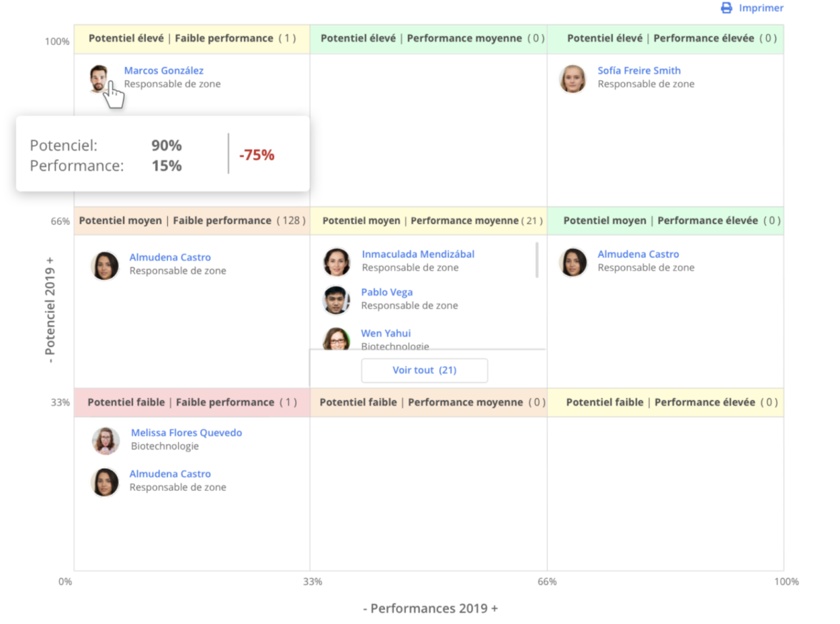Open Marcos González's profile photo
840x624 pixels.
pyautogui.click(x=98, y=77)
